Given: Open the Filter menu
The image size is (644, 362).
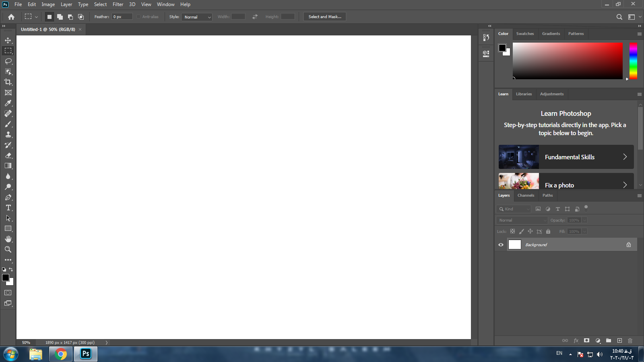Looking at the screenshot, I should tap(118, 4).
